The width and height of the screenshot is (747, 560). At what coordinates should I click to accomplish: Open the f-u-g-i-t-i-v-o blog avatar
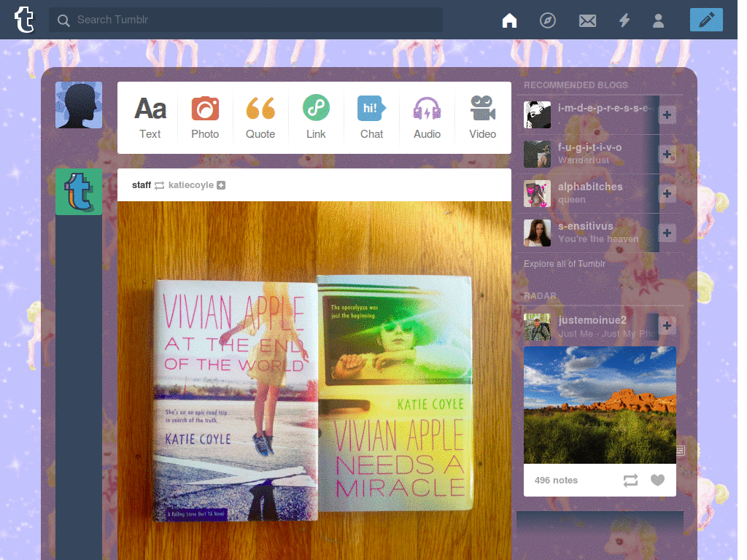coord(537,155)
